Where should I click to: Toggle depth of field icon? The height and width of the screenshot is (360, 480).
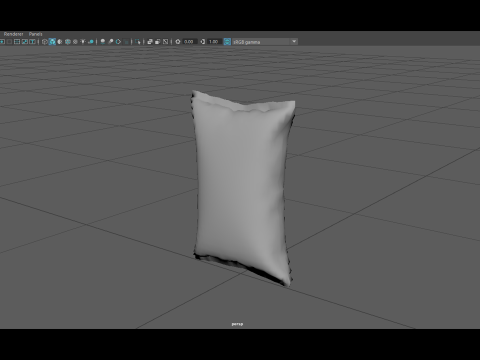click(x=126, y=42)
